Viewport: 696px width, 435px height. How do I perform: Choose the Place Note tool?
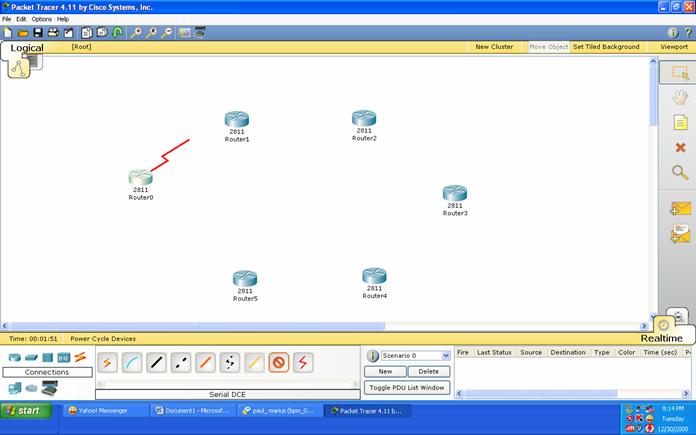(x=680, y=122)
